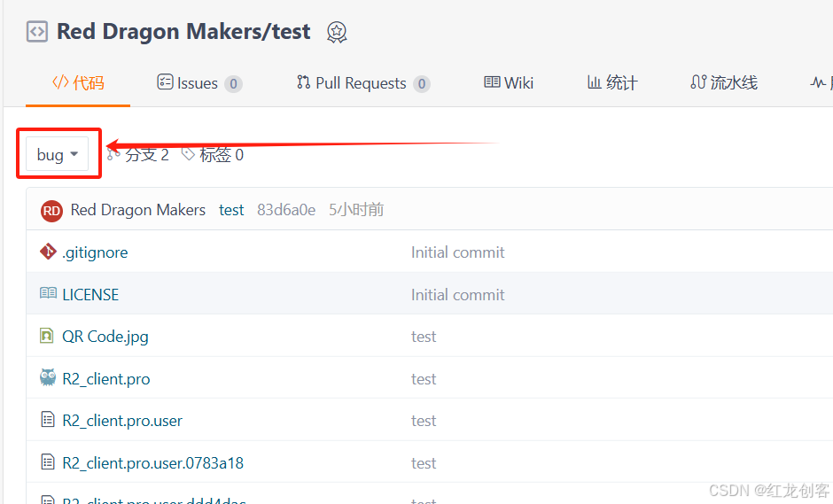Viewport: 833px width, 504px height.
Task: Open the R2_client.pro file
Action: pos(106,378)
